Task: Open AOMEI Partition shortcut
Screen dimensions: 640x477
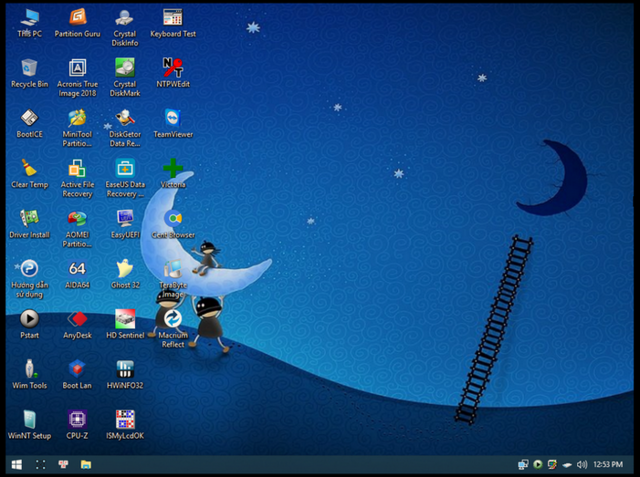Action: point(77,229)
